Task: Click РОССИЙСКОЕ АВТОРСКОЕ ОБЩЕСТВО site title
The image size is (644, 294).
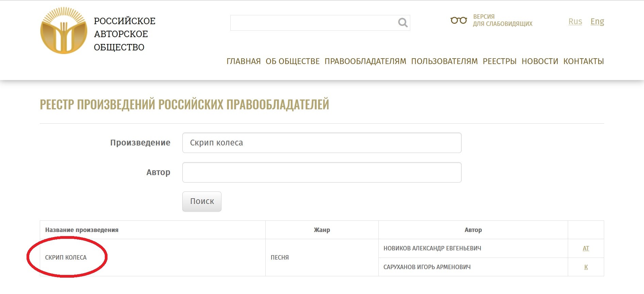Action: point(125,34)
